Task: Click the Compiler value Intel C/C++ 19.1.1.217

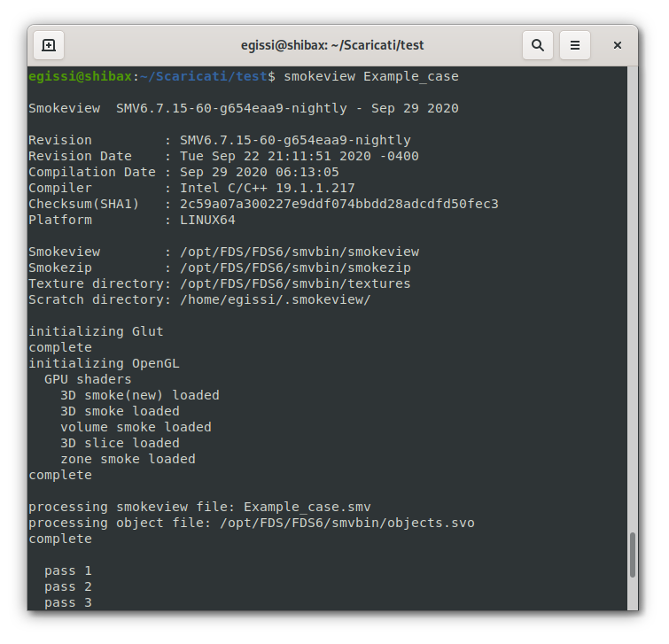Action: pyautogui.click(x=268, y=188)
